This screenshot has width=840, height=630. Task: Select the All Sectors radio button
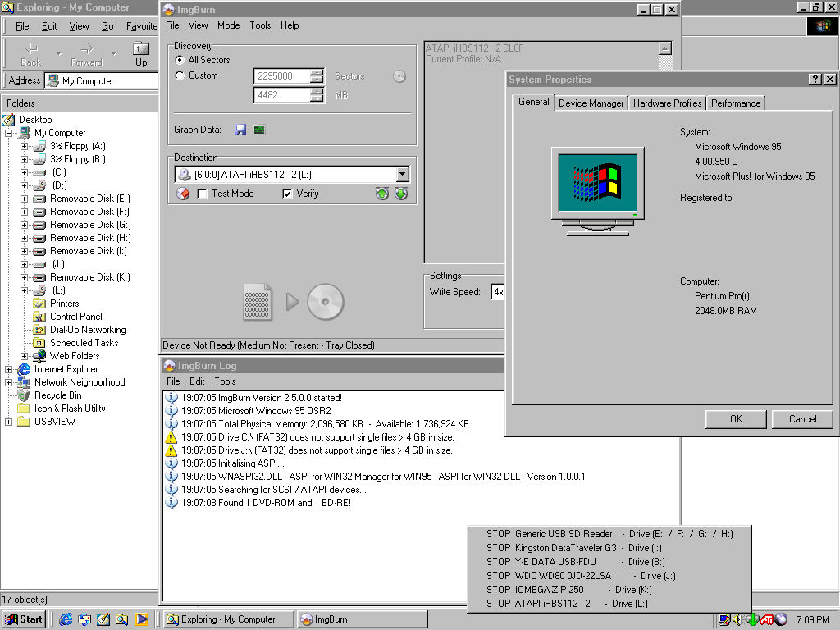tap(180, 60)
